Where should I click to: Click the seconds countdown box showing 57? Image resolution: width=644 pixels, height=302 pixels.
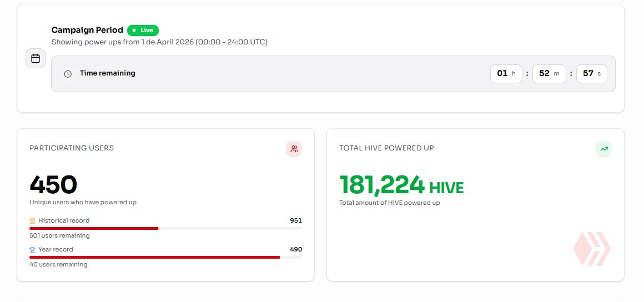pos(592,73)
